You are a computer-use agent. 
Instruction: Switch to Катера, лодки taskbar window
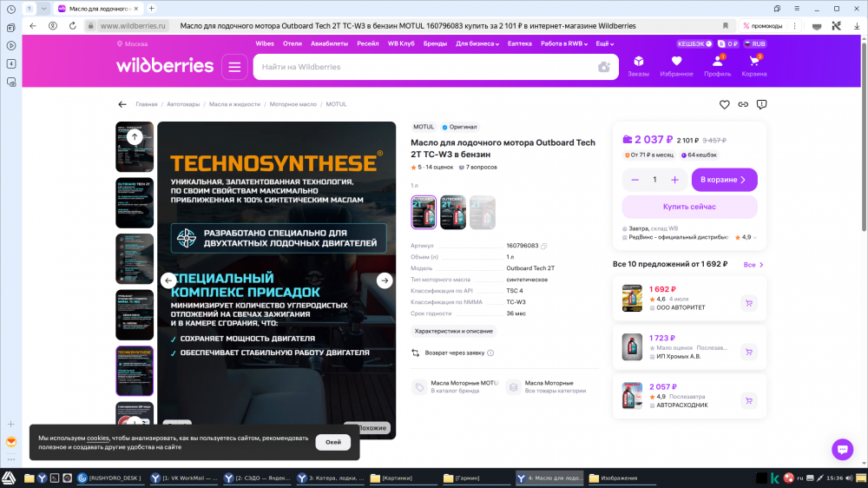click(x=330, y=478)
